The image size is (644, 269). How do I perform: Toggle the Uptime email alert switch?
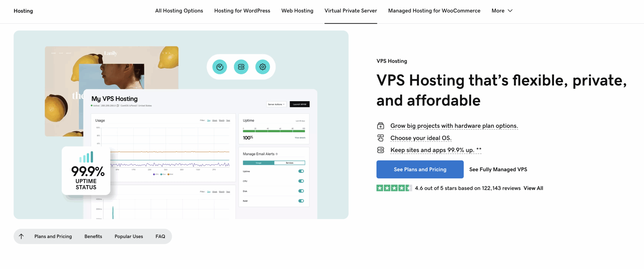point(301,171)
